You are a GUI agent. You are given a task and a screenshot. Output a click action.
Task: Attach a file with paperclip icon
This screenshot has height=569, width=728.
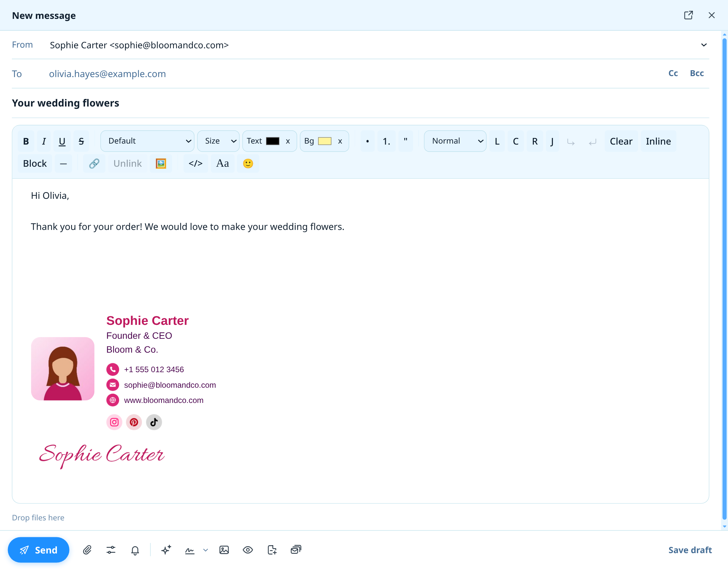(87, 550)
